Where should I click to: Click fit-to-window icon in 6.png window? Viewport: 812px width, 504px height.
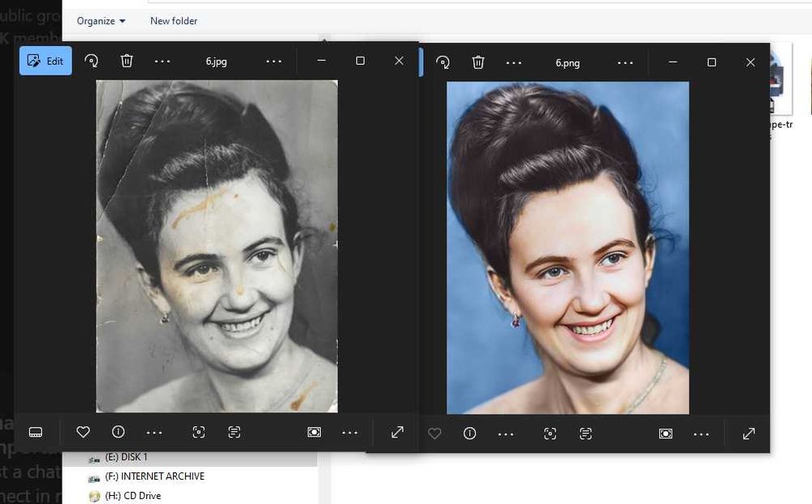click(666, 433)
